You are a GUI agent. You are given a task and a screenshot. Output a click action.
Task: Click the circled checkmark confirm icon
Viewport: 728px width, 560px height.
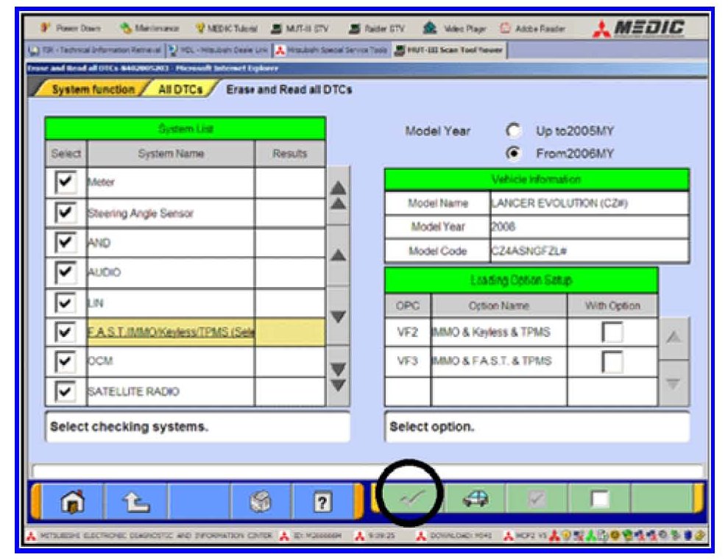point(409,500)
